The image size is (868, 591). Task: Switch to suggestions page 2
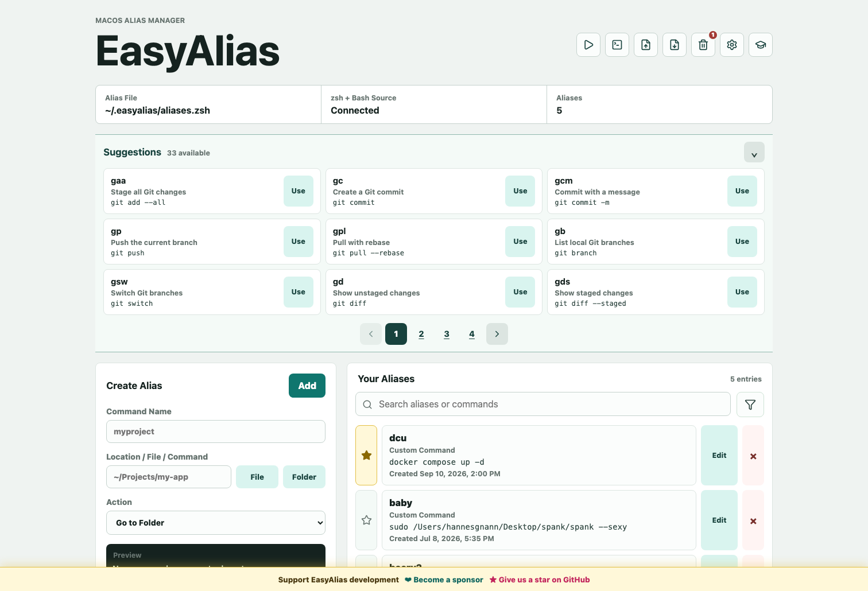tap(421, 334)
